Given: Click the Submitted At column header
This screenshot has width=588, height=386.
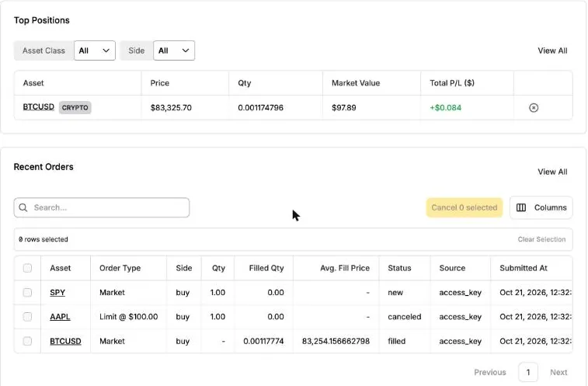Looking at the screenshot, I should pyautogui.click(x=524, y=268).
